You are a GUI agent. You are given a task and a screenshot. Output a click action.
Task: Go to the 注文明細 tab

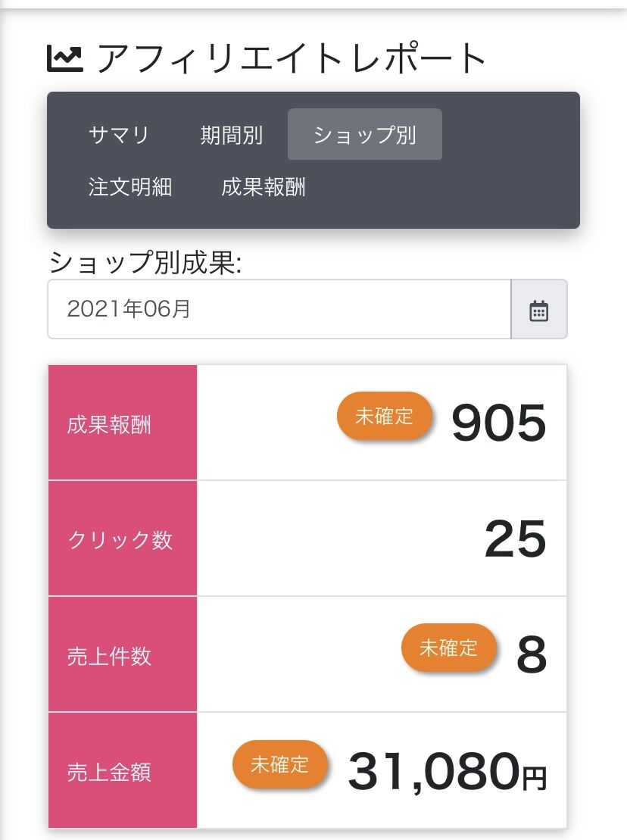coord(130,186)
